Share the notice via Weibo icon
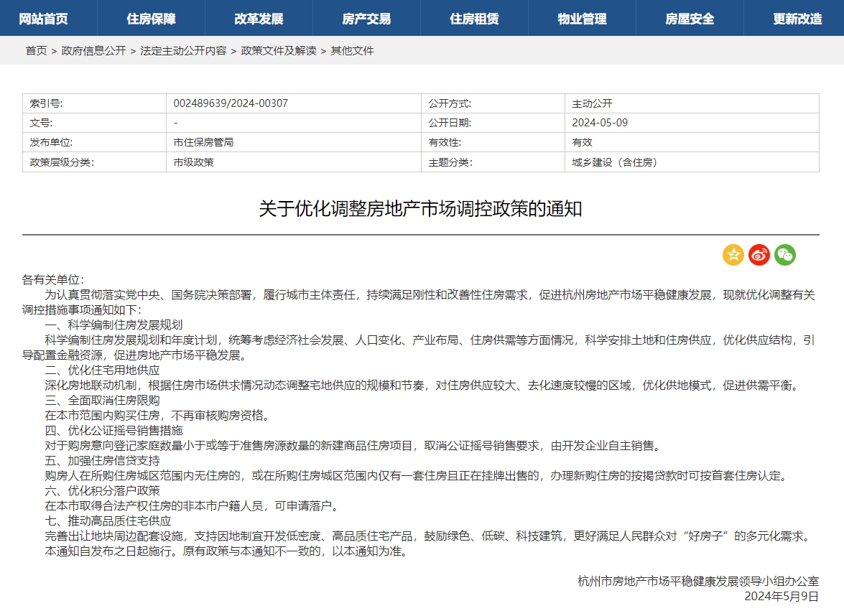Screen dimensions: 844x616 pyautogui.click(x=759, y=255)
